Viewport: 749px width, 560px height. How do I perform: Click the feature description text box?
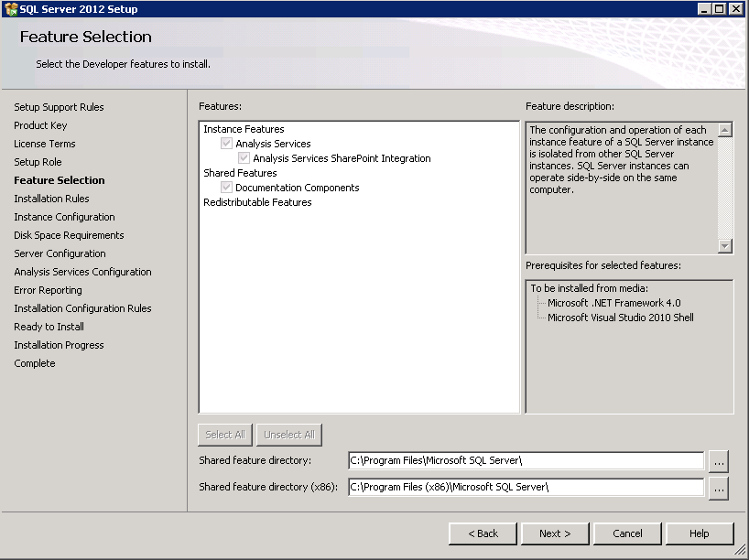click(x=622, y=188)
